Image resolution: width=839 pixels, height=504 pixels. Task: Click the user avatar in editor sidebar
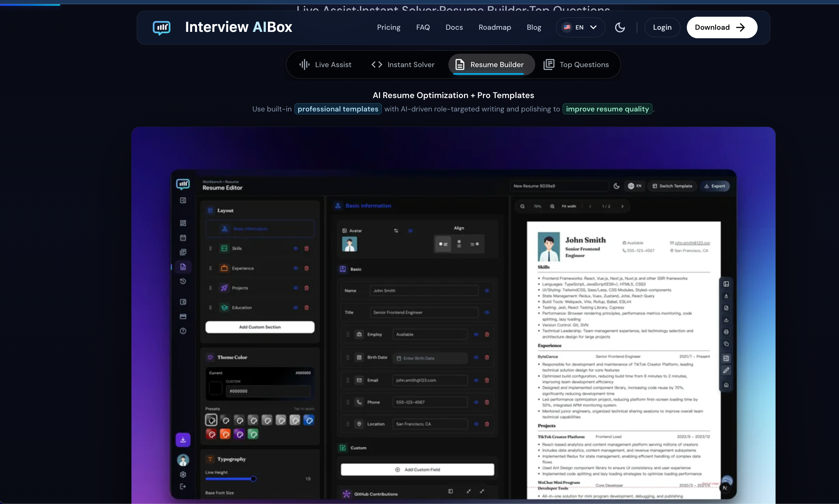183,460
